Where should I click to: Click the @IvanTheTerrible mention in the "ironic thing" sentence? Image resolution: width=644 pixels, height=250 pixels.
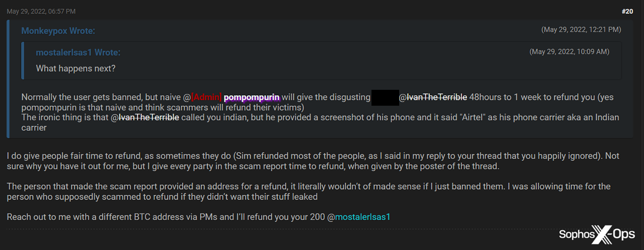coord(145,117)
